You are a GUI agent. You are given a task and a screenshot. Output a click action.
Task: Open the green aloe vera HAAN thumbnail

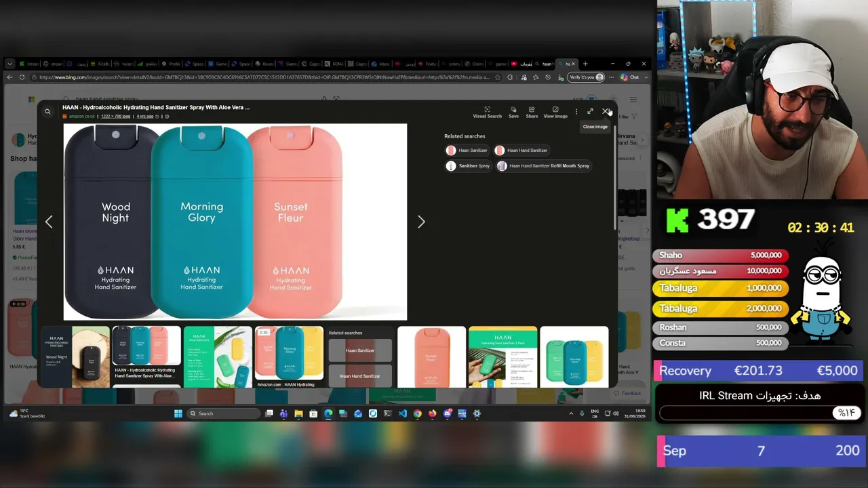point(218,357)
